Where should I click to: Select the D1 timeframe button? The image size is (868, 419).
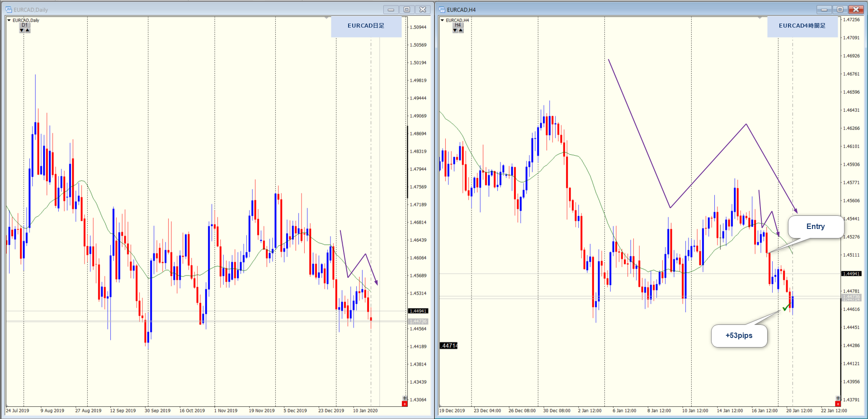tap(24, 25)
